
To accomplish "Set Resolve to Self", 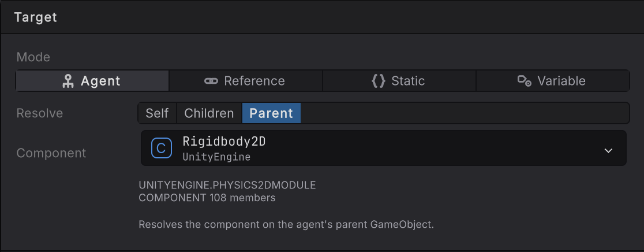I will (157, 113).
